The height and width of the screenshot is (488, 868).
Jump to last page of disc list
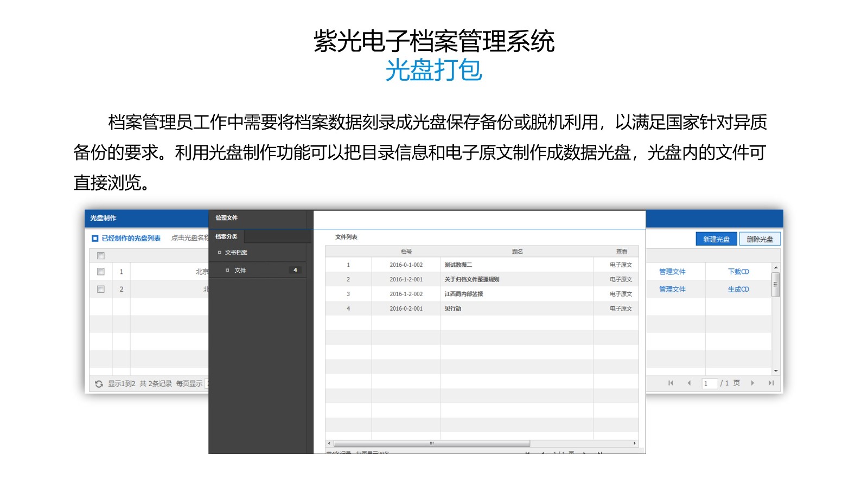point(771,383)
